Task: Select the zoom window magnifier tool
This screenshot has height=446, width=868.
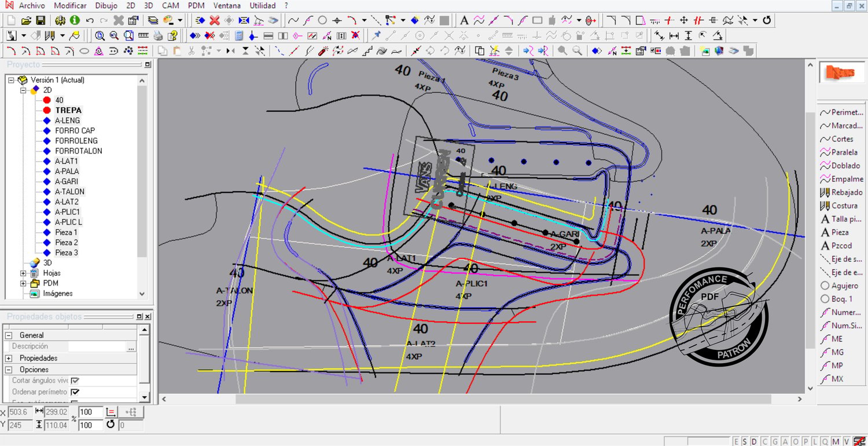Action: point(128,35)
